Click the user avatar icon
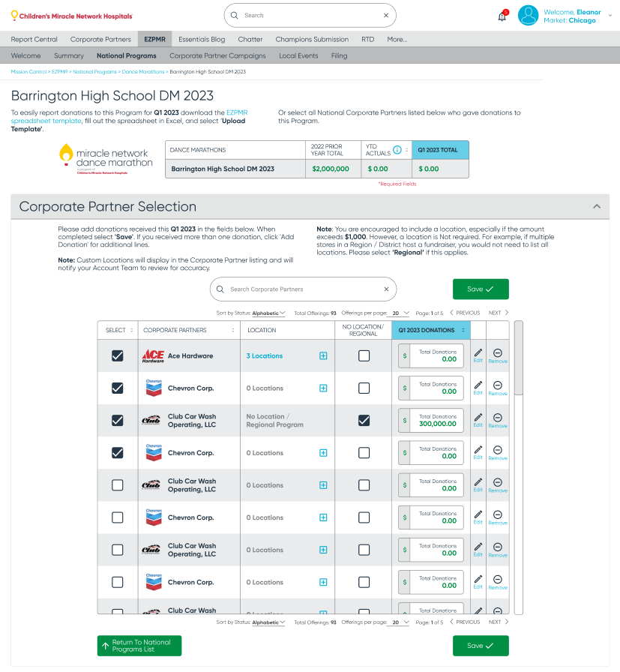The height and width of the screenshot is (672, 620). pos(528,16)
